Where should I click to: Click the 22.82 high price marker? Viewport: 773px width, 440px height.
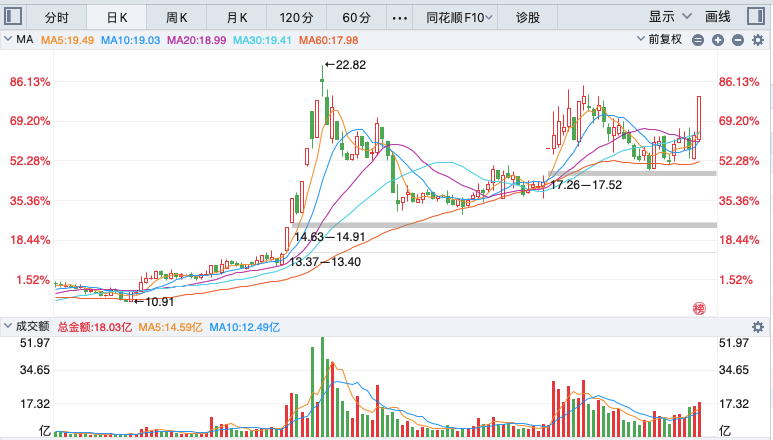pos(346,65)
